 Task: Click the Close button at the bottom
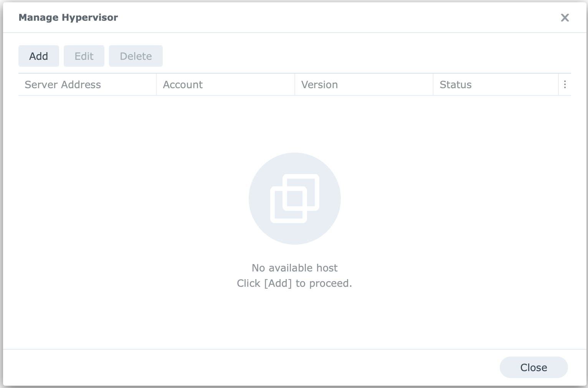coord(533,367)
